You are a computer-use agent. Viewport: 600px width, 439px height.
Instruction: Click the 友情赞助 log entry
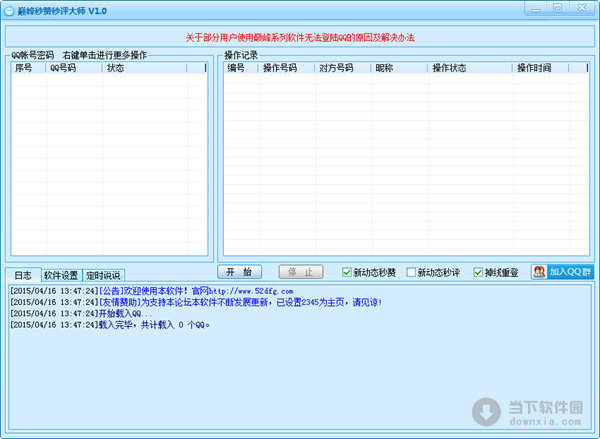pos(196,302)
